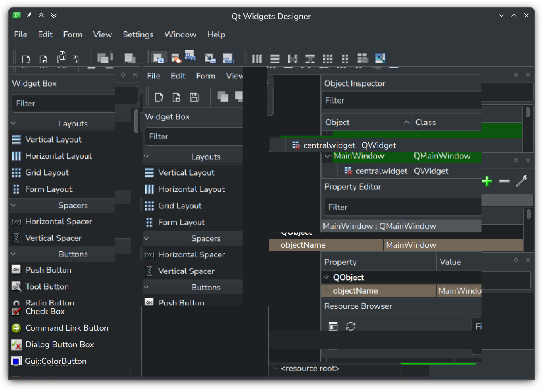Select the "Radio Button" widget entry
Screen dimensions: 545x392
point(50,303)
